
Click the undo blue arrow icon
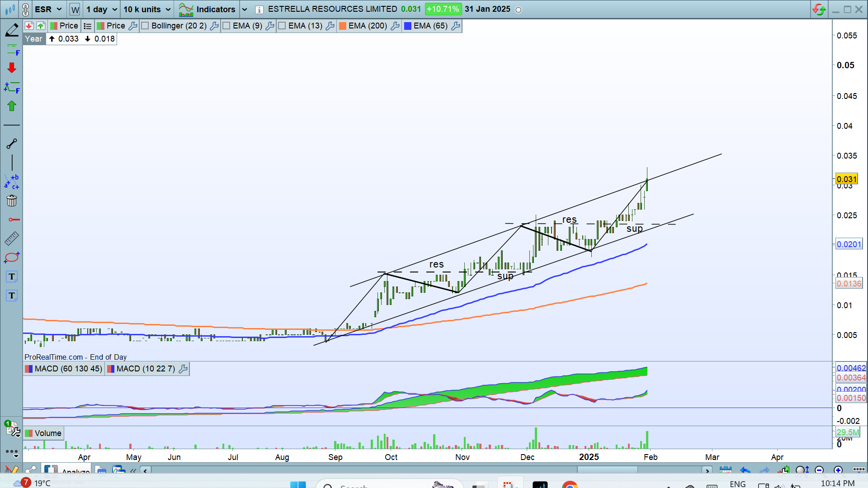point(745,470)
